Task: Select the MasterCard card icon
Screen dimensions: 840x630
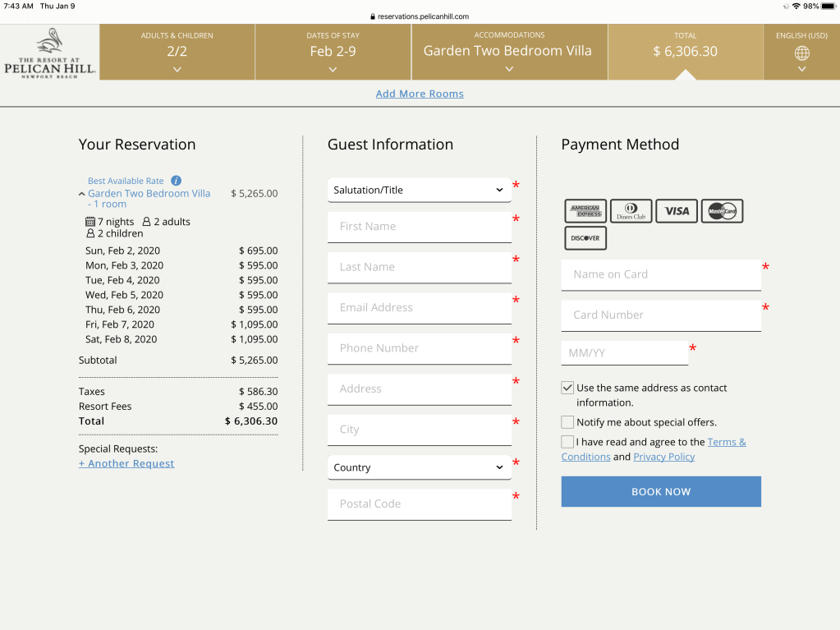Action: pos(722,211)
